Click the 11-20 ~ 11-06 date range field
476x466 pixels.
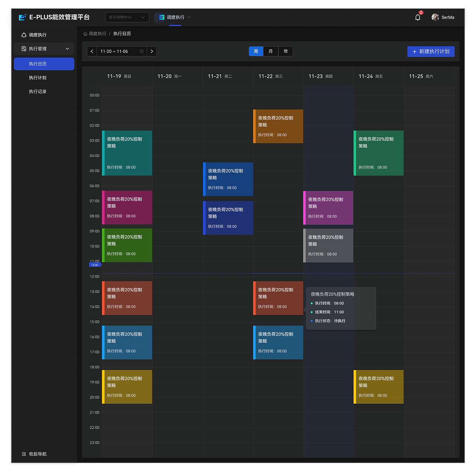(122, 51)
